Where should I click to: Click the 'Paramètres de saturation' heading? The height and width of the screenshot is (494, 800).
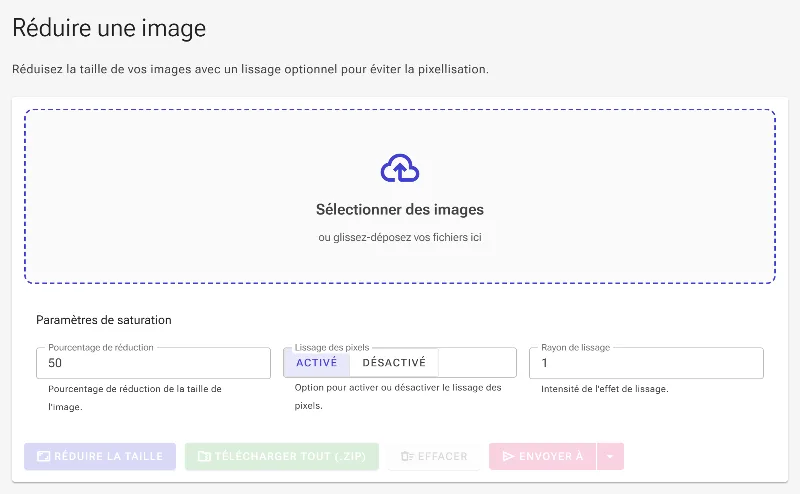104,320
